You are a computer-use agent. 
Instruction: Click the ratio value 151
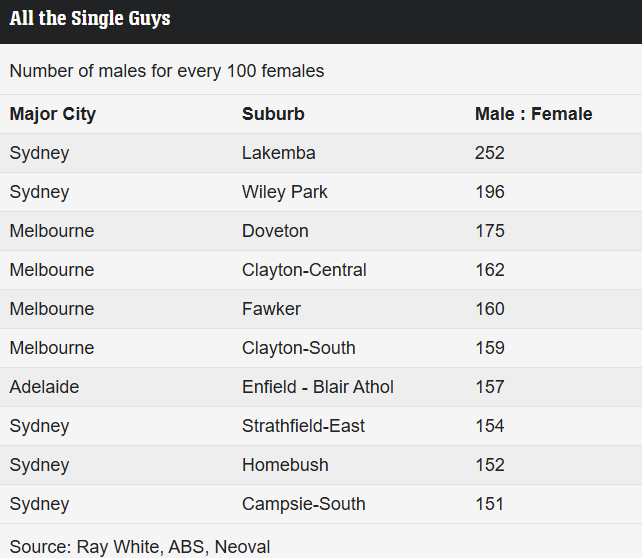(489, 504)
